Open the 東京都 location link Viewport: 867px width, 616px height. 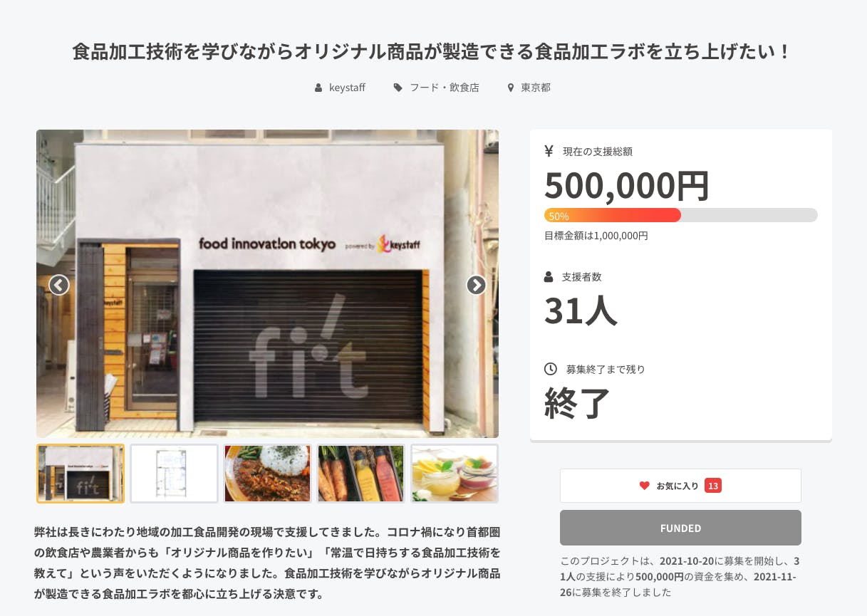pyautogui.click(x=536, y=88)
